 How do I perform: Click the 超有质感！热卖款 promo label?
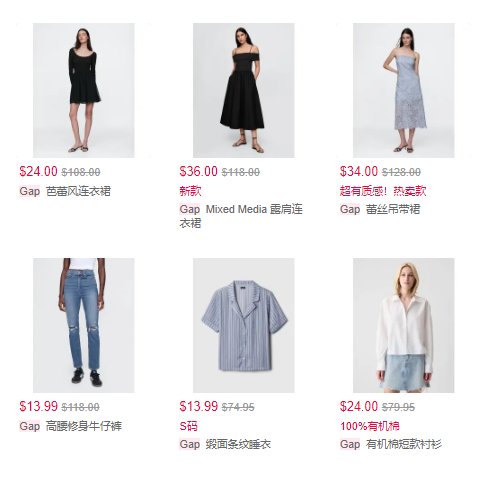click(383, 191)
